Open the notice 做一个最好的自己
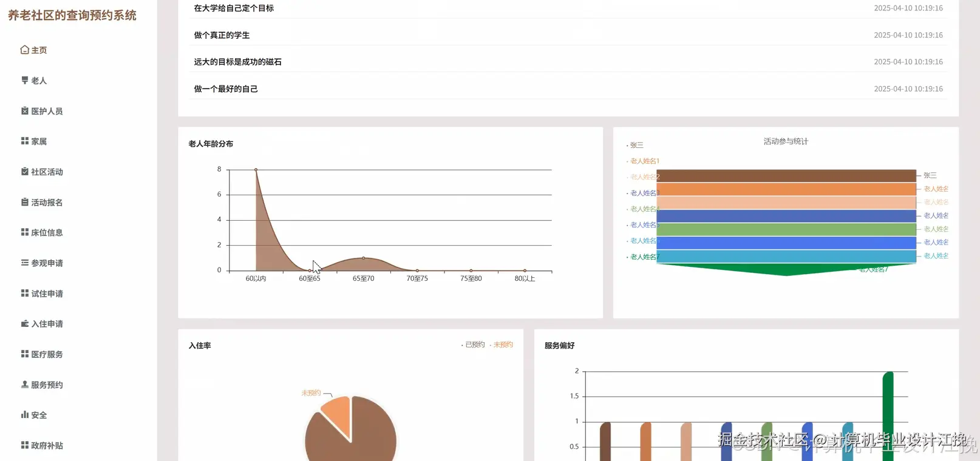The image size is (980, 461). coord(226,89)
